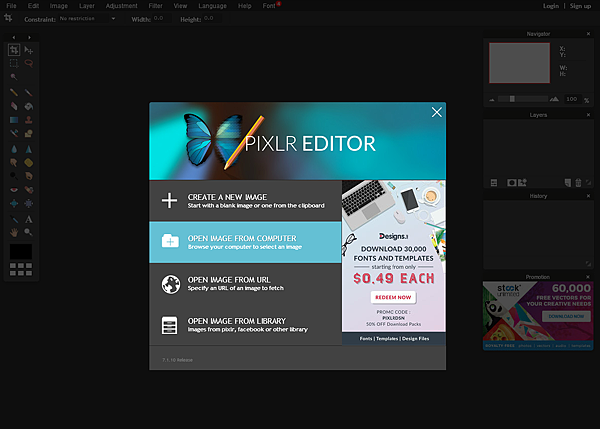Select the Lasso tool

(29, 63)
